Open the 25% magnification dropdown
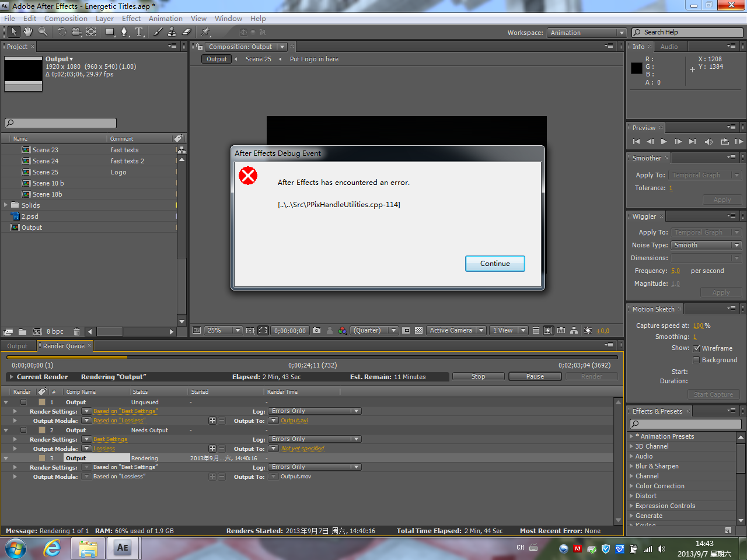This screenshot has width=747, height=560. click(224, 330)
